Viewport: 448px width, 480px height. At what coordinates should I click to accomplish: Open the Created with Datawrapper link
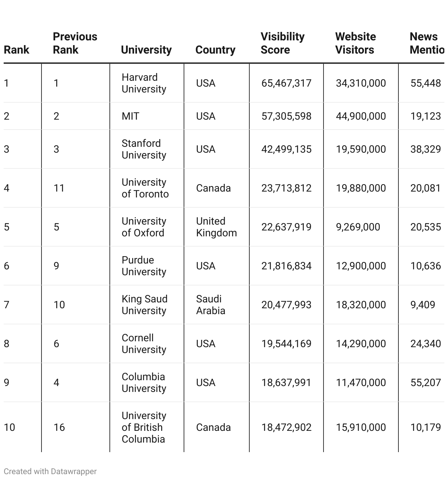pos(50,472)
